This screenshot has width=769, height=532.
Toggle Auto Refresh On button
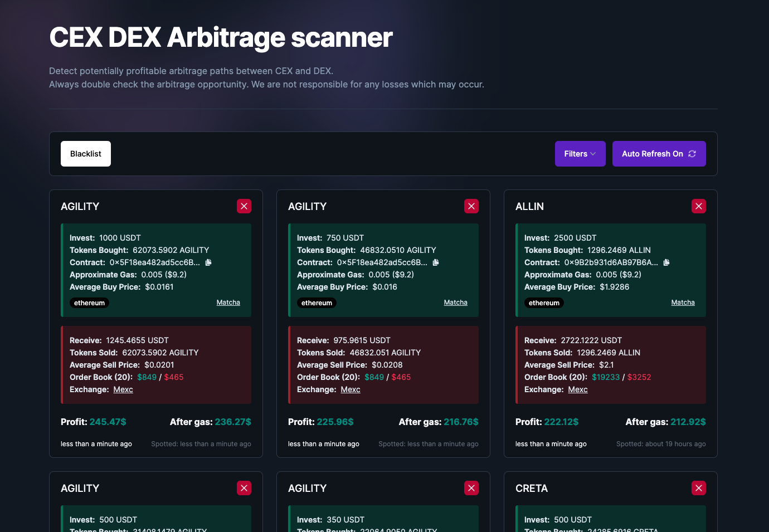tap(659, 154)
